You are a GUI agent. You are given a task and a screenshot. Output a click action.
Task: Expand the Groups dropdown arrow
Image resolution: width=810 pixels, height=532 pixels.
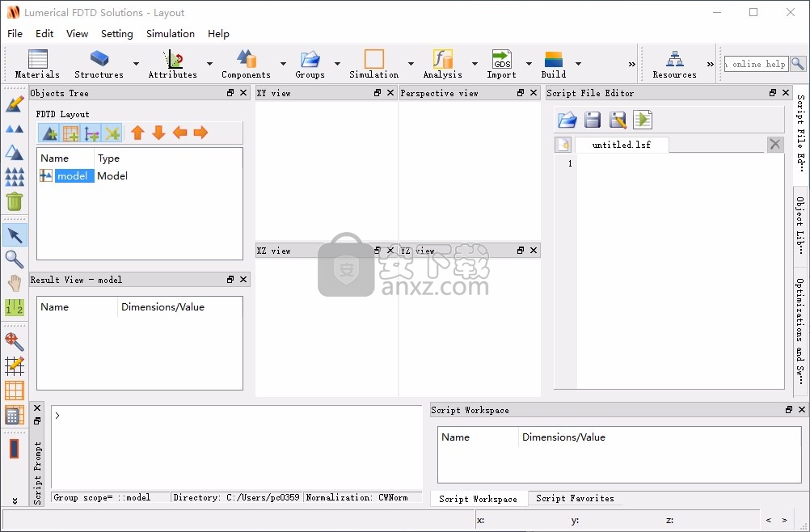[337, 64]
